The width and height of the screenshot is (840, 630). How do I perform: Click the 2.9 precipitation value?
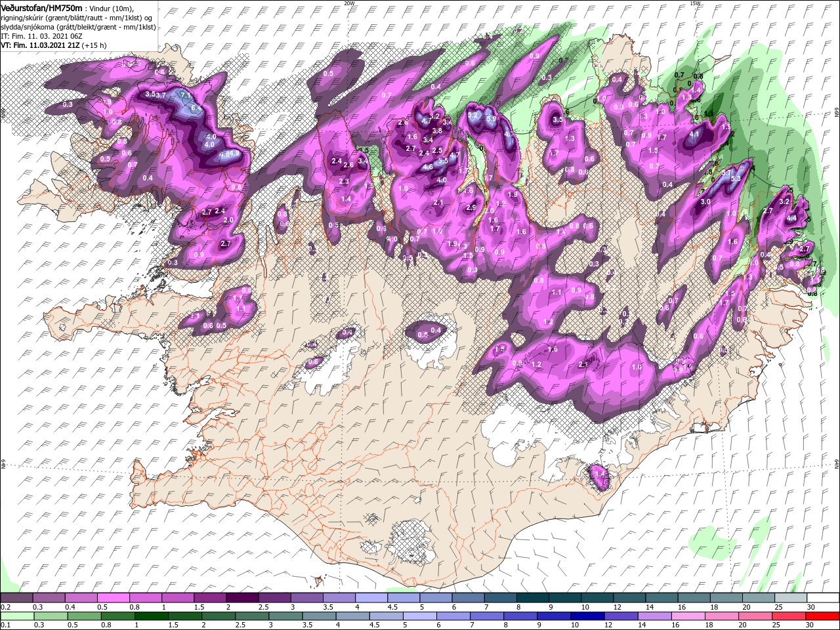[x=471, y=207]
